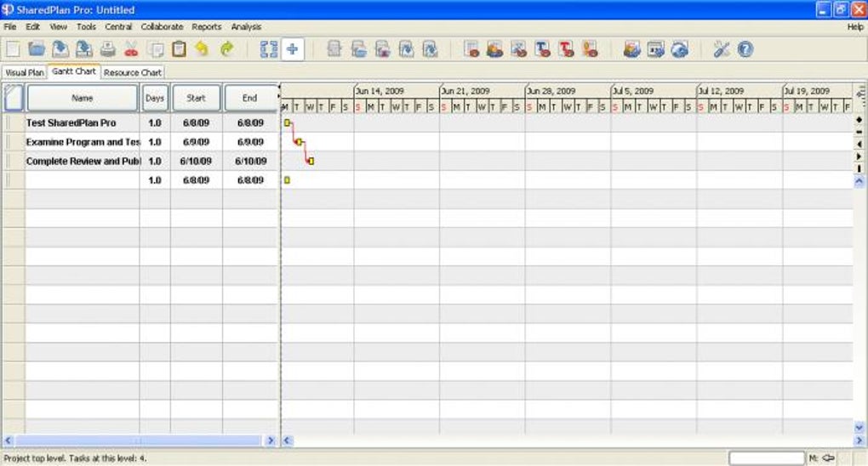
Task: Select the Examine Program and Tes task name
Action: (x=83, y=142)
